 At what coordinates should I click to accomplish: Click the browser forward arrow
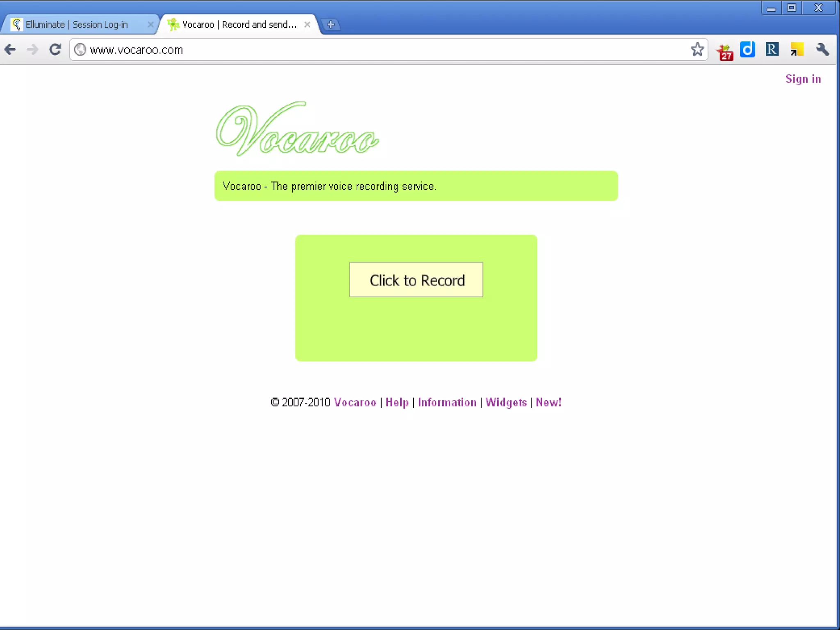(x=32, y=50)
